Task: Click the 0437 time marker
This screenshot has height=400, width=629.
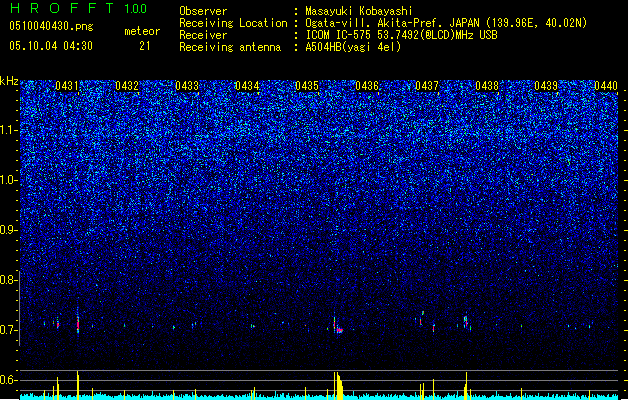Action: 427,86
